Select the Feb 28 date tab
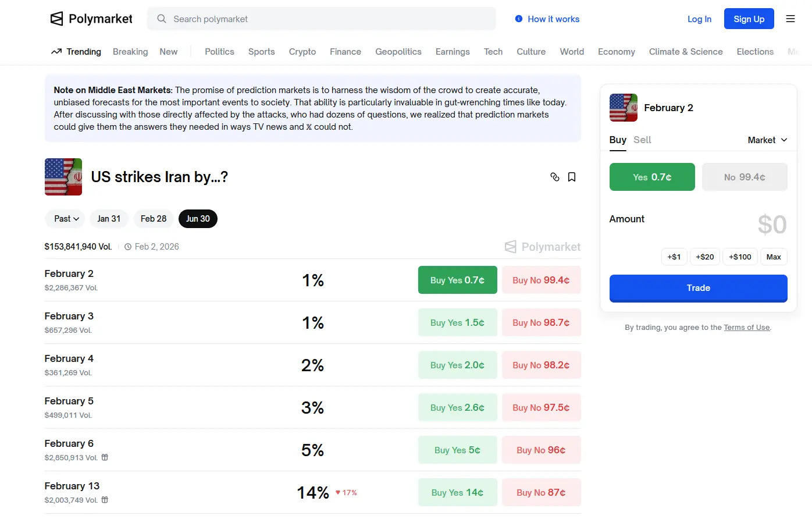This screenshot has width=812, height=519. pyautogui.click(x=154, y=219)
